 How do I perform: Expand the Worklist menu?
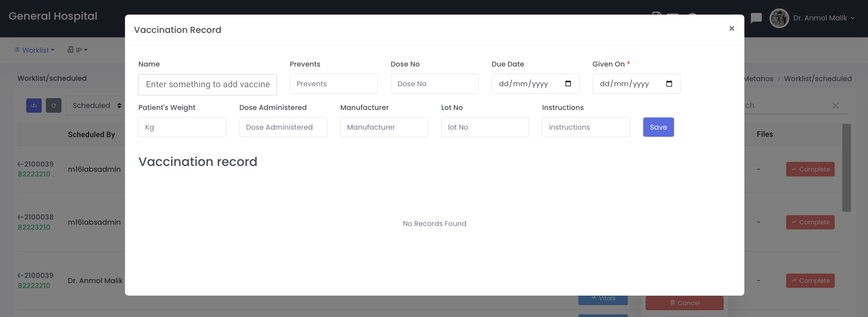click(x=34, y=50)
